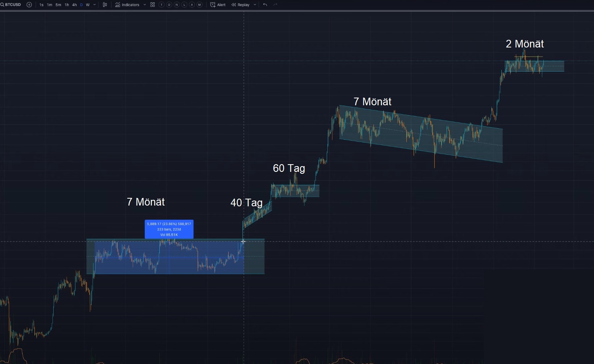The height and width of the screenshot is (364, 594).
Task: Open the candlestick chart style selector
Action: [x=105, y=5]
